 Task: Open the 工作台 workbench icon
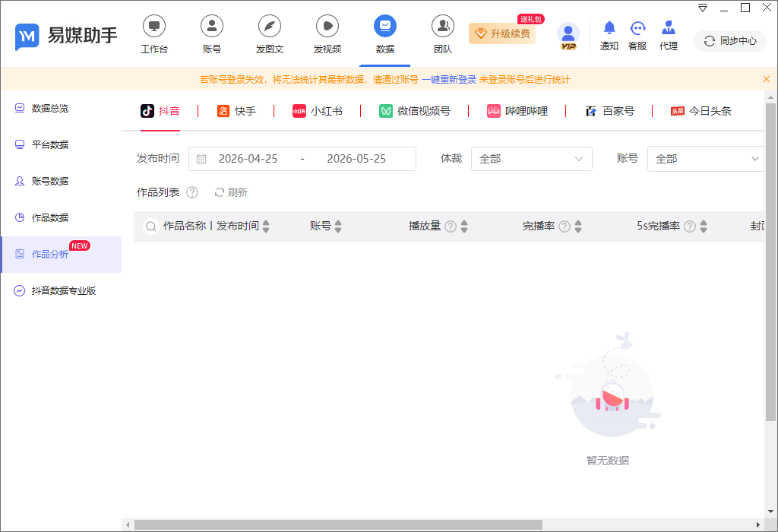[153, 27]
